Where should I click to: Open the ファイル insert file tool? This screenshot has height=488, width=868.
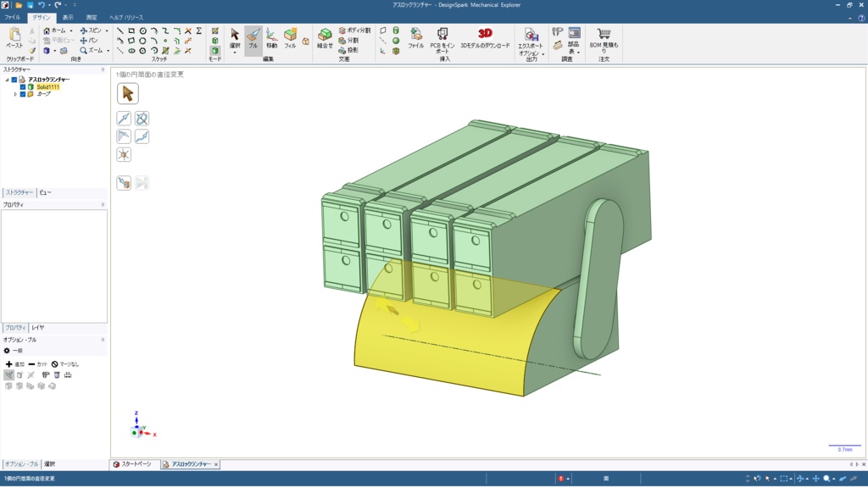(415, 39)
